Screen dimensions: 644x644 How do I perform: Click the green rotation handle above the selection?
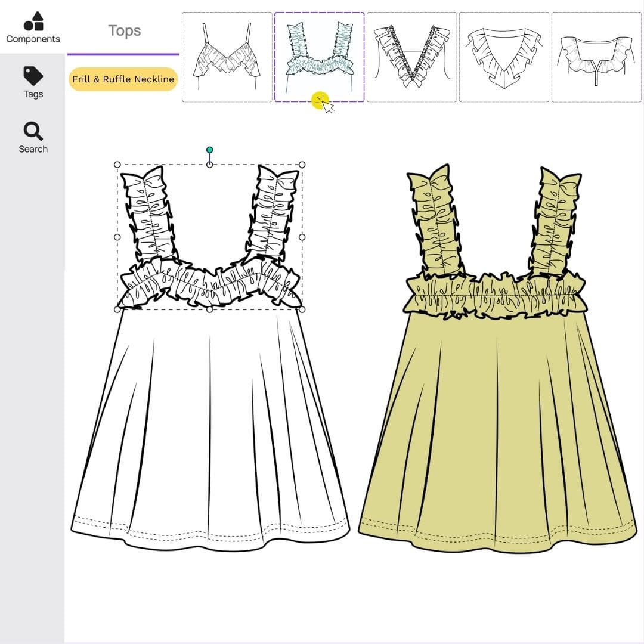pos(209,150)
